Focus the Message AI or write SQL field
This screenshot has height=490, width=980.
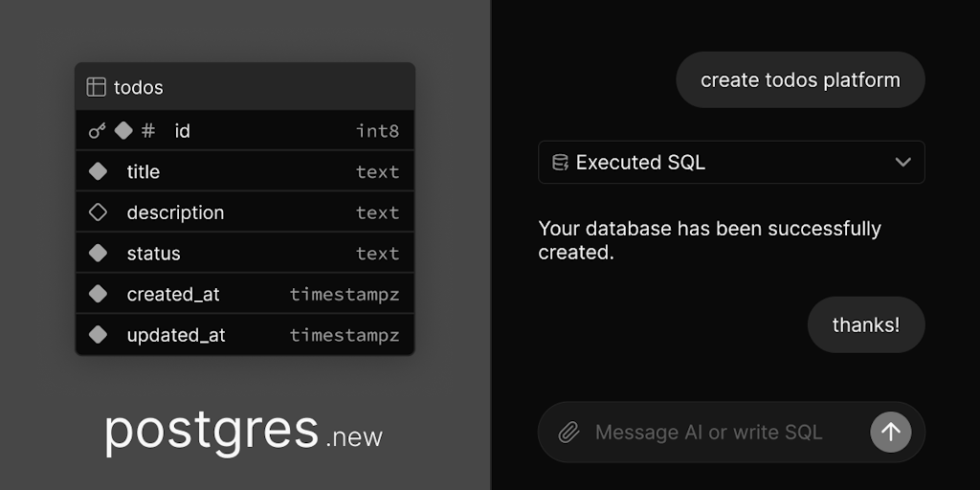tap(708, 433)
